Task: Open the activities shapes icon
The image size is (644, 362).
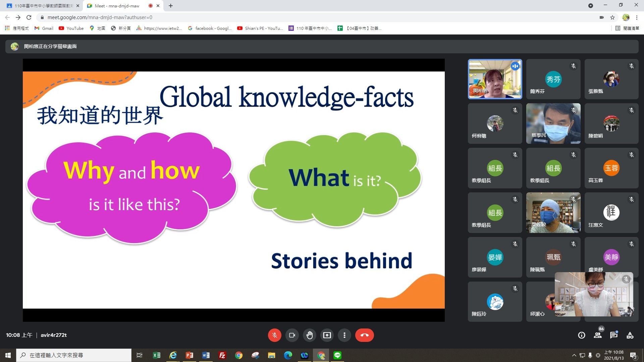Action: coord(630,335)
